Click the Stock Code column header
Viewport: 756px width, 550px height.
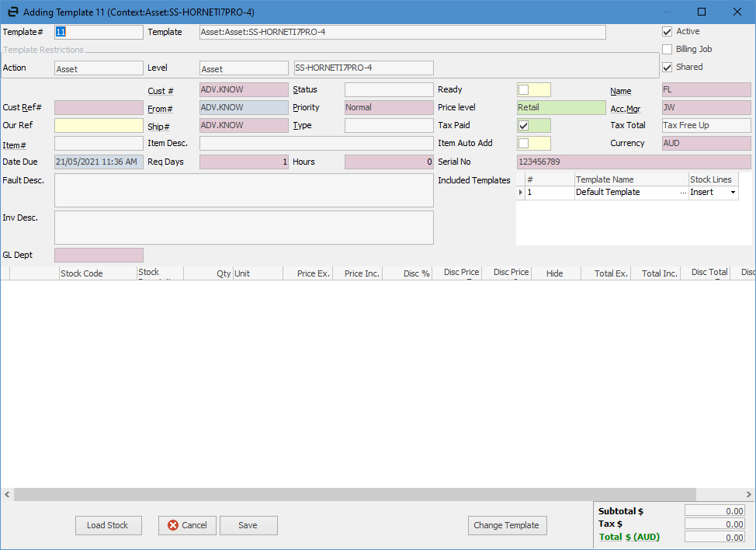tap(81, 273)
